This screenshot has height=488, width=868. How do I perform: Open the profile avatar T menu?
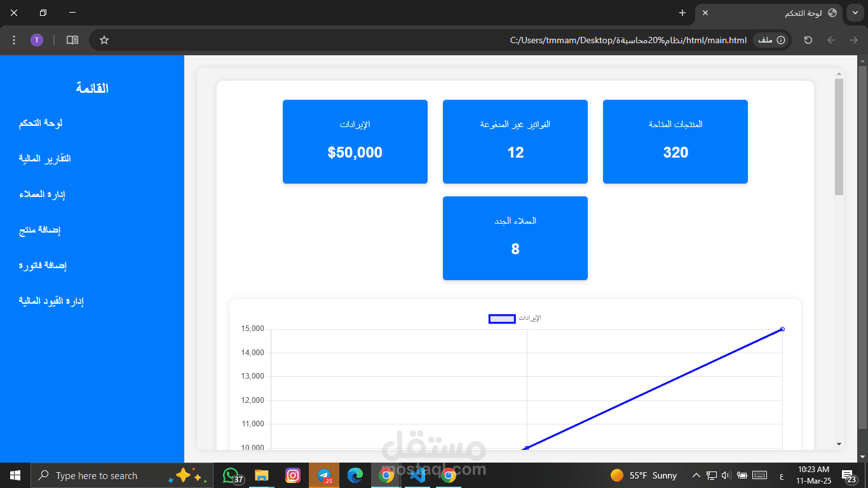[x=37, y=40]
